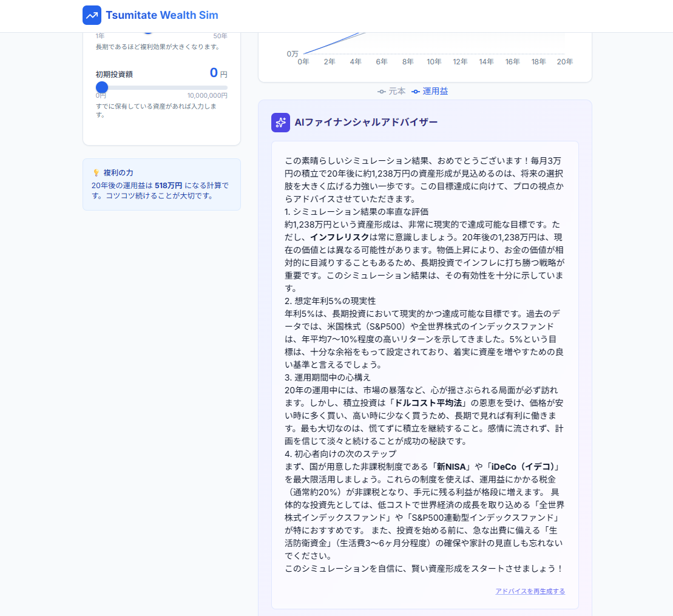Click the AIファイナンシャルアドバイザー heading

pyautogui.click(x=366, y=123)
